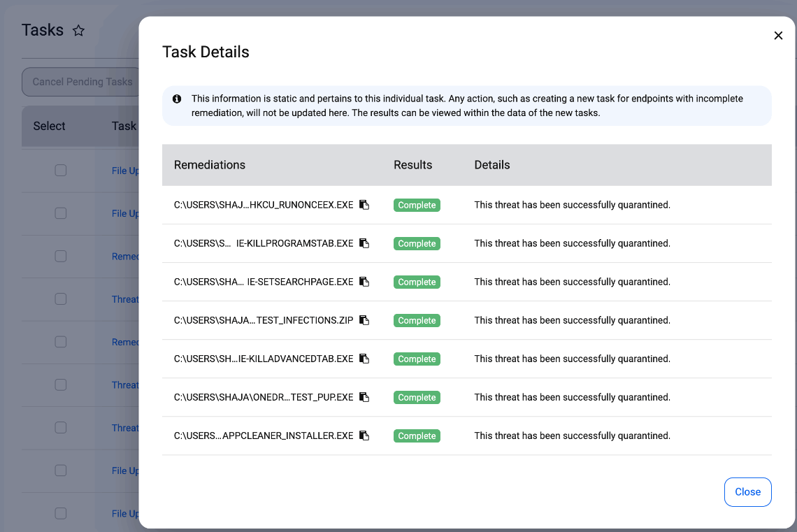Tick the third task row checkbox

(x=61, y=256)
